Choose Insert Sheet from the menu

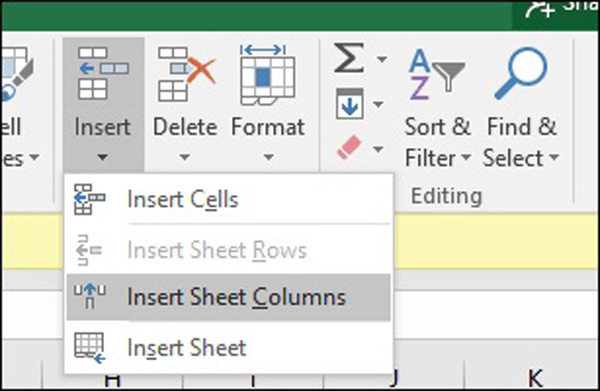(x=228, y=348)
